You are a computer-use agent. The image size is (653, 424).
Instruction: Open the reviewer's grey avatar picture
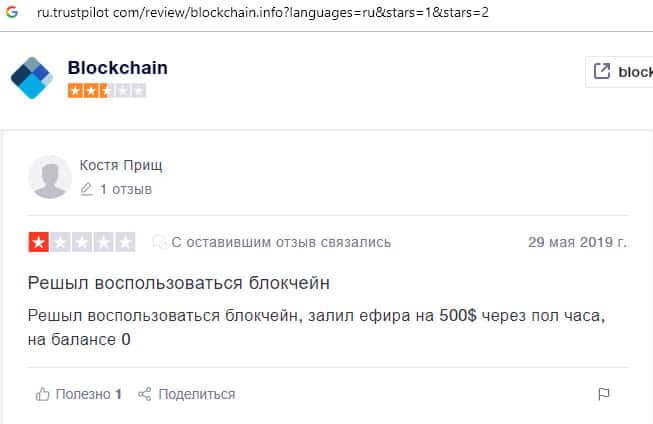click(x=50, y=177)
